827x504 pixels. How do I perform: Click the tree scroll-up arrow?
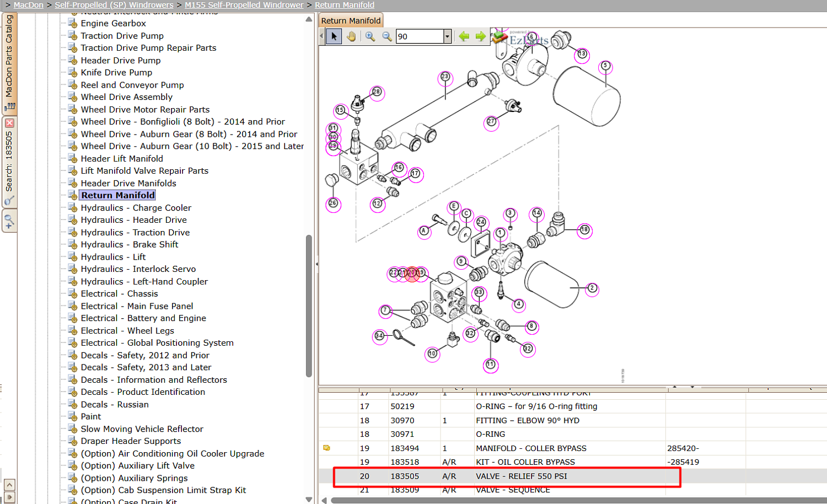click(309, 19)
